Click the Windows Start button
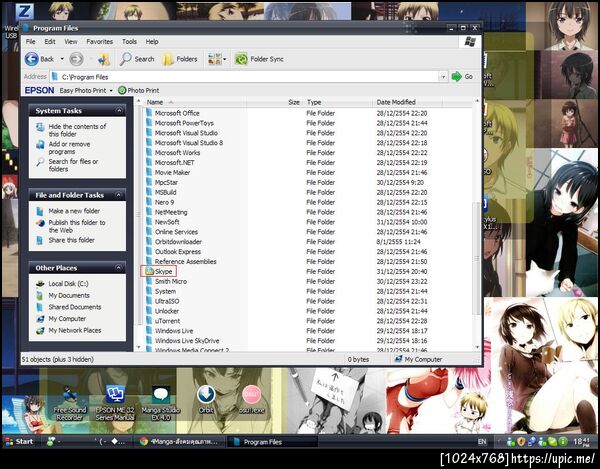 19,441
